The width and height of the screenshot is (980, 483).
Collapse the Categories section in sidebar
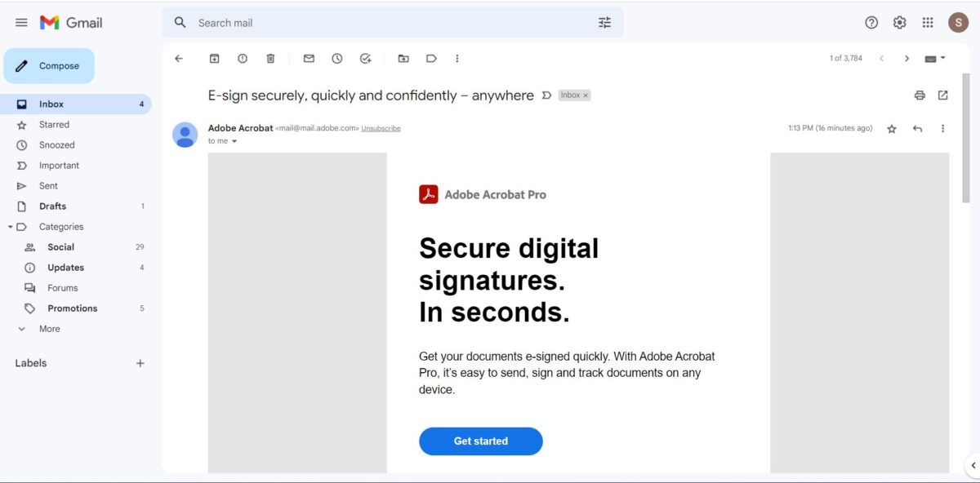pos(10,227)
